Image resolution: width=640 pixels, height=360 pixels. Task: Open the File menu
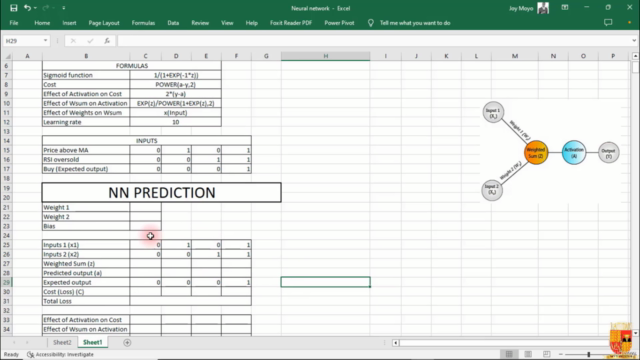pyautogui.click(x=14, y=23)
